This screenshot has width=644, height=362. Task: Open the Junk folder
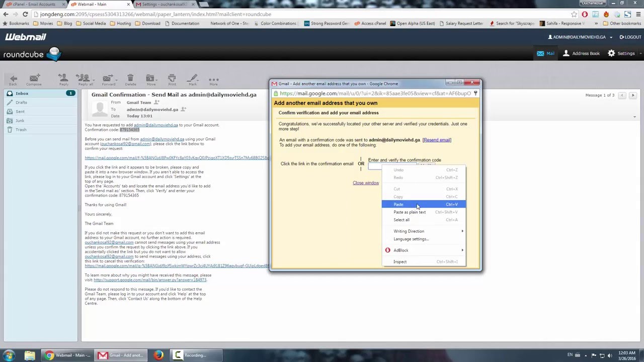[x=41, y=121]
